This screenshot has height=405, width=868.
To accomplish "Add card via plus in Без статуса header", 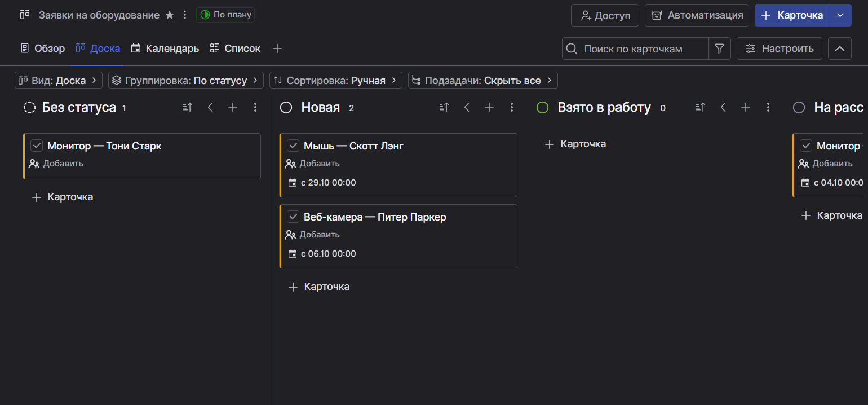I will tap(233, 107).
